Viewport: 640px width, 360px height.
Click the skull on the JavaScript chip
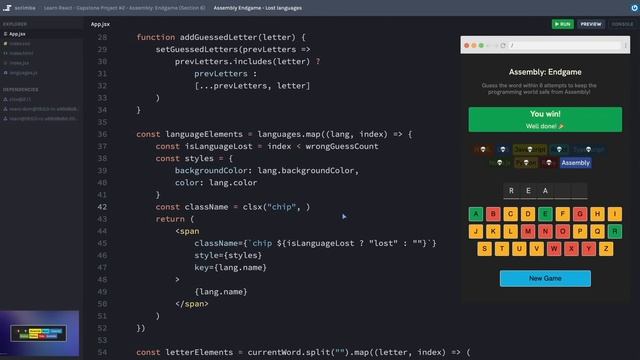[530, 149]
